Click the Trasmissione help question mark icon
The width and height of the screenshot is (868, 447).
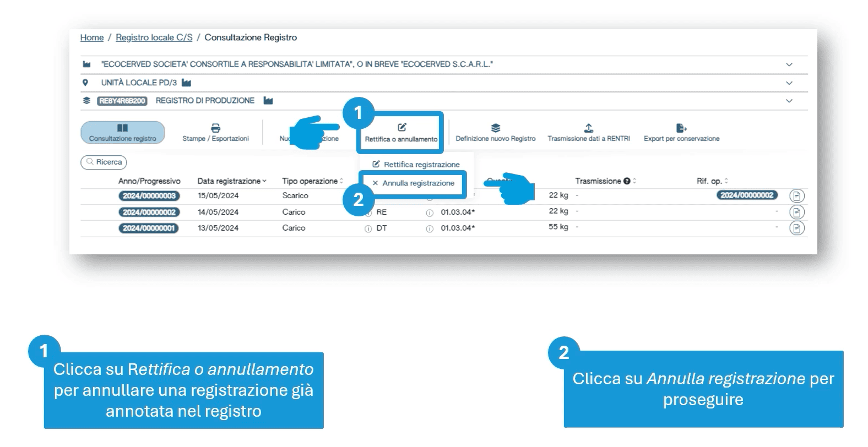[627, 181]
